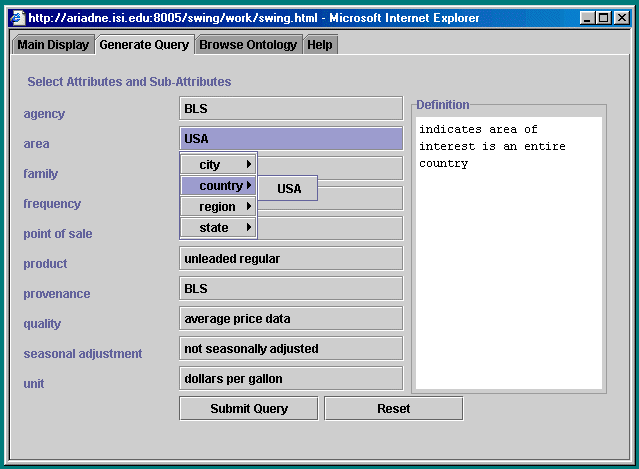Open unit dropdown showing dollars per gallon
Screen dimensions: 639x469
pos(290,379)
